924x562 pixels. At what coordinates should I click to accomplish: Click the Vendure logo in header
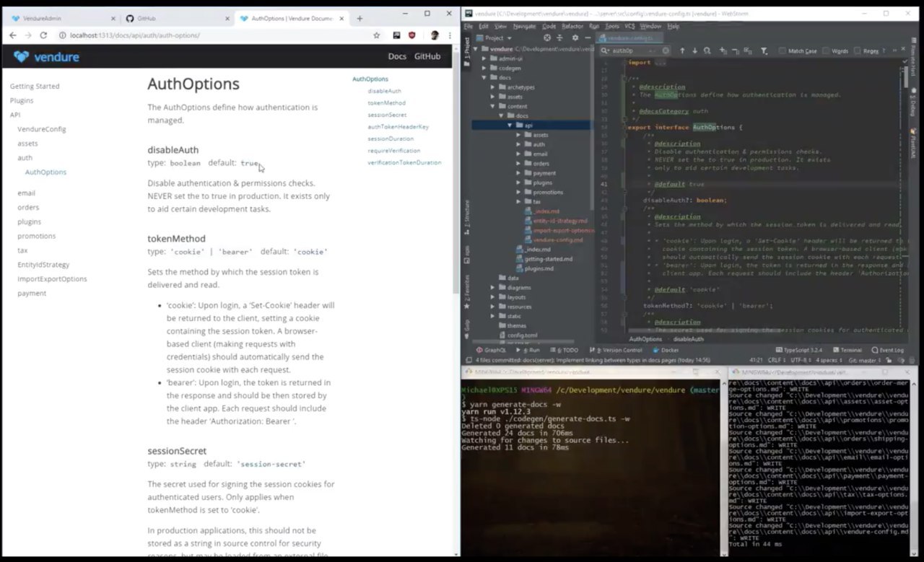point(46,56)
